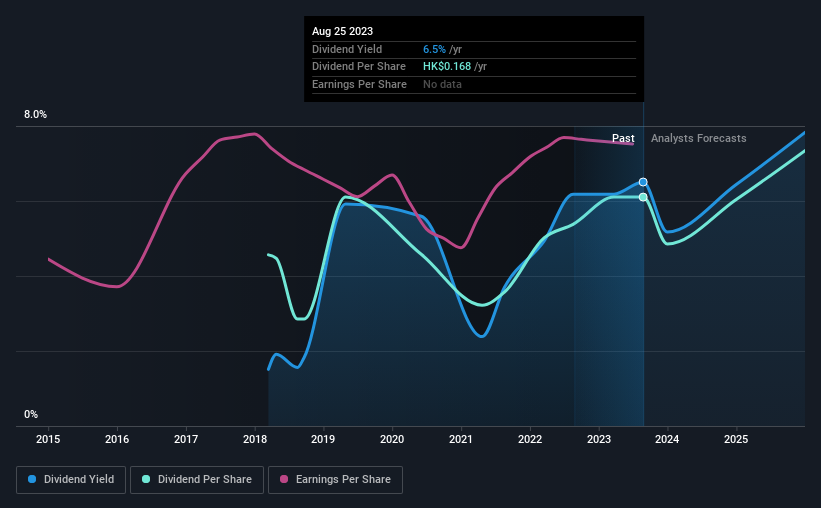821x508 pixels.
Task: Click the 2024 x-axis label
Action: click(667, 439)
